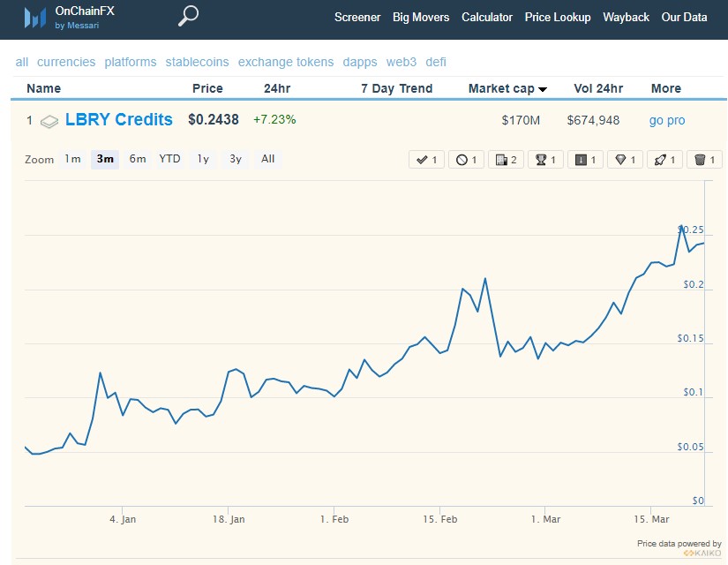
Task: Click the diamond reaction button
Action: [625, 160]
